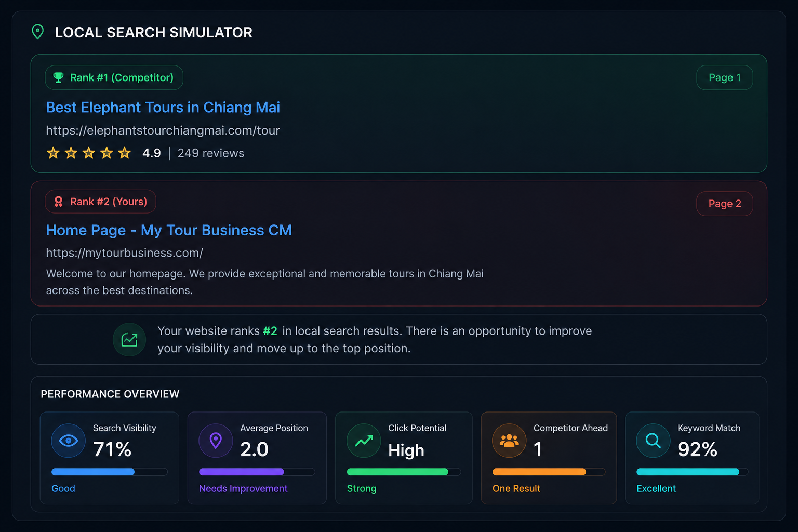
Task: Click the Competitor Ahead value 1
Action: (538, 449)
